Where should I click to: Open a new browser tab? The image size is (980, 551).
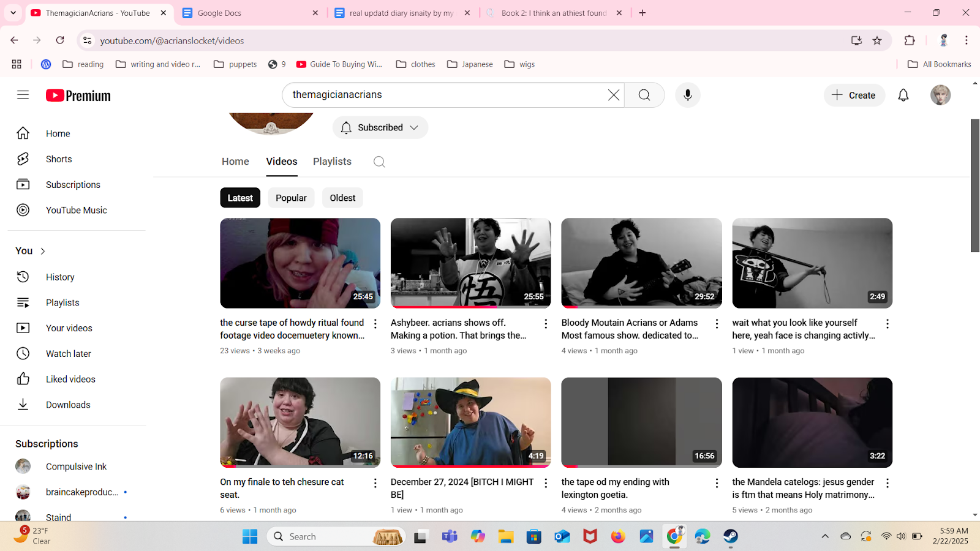(643, 13)
